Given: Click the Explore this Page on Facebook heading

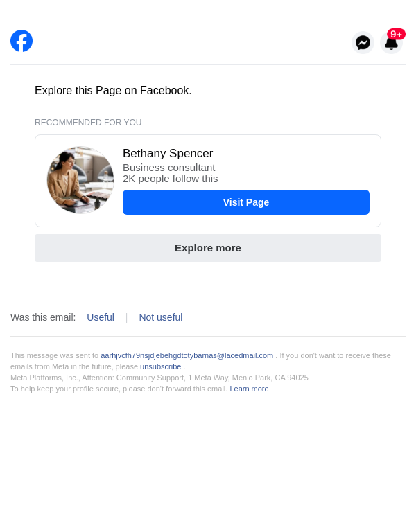Looking at the screenshot, I should [113, 91].
